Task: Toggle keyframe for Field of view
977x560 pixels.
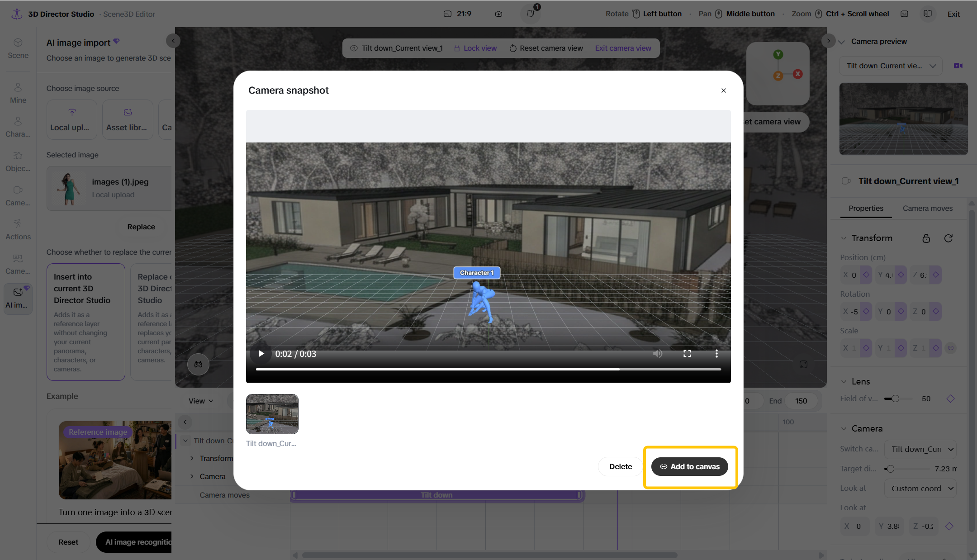Action: tap(950, 399)
